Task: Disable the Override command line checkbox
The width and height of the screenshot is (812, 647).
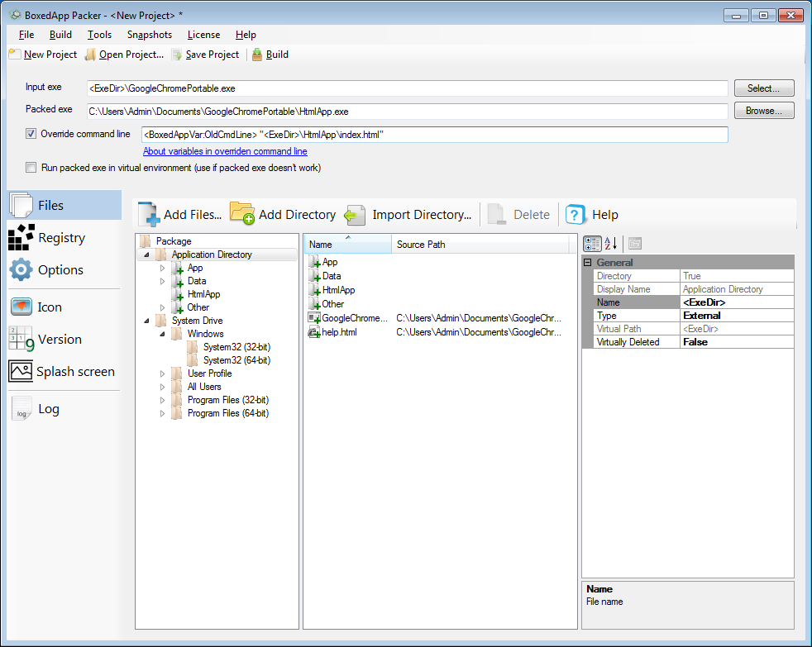Action: click(31, 134)
